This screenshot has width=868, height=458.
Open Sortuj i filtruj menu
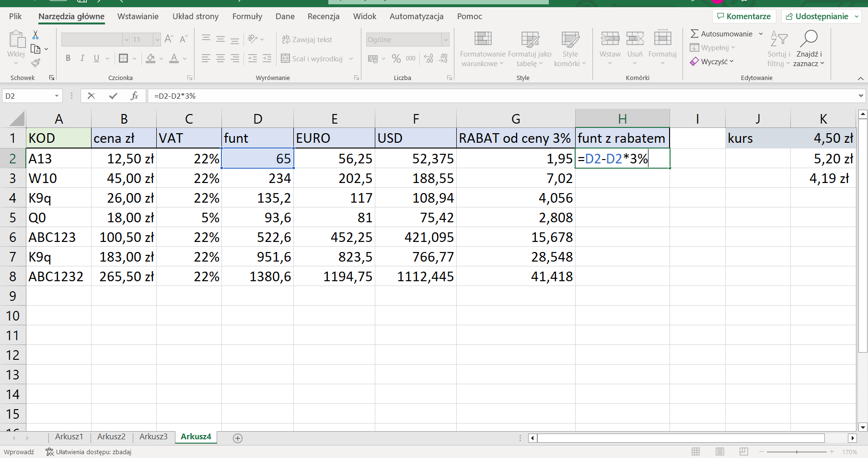coord(778,49)
